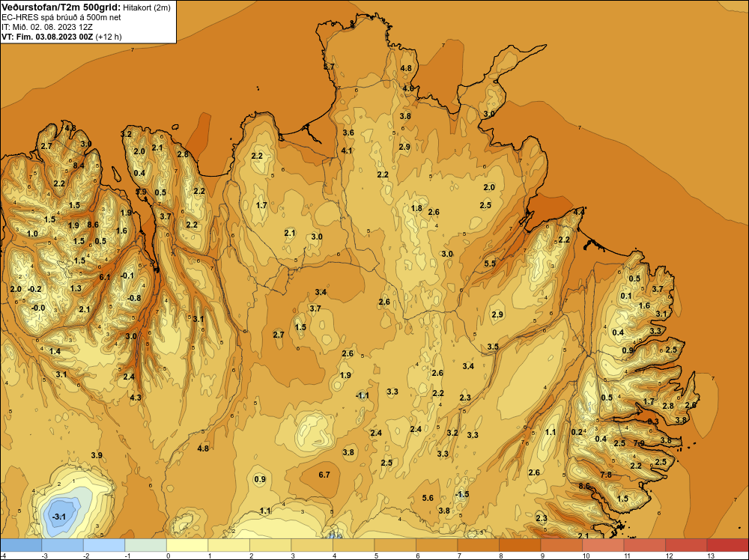Screen dimensions: 749x560
Task: Click the 4.3 temperature value
Action: (x=136, y=398)
